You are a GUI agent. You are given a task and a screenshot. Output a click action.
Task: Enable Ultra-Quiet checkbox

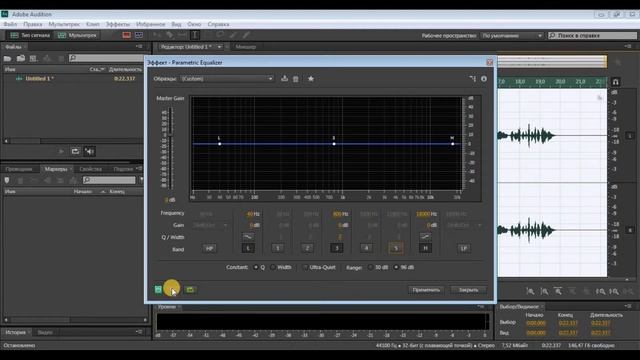(x=305, y=267)
